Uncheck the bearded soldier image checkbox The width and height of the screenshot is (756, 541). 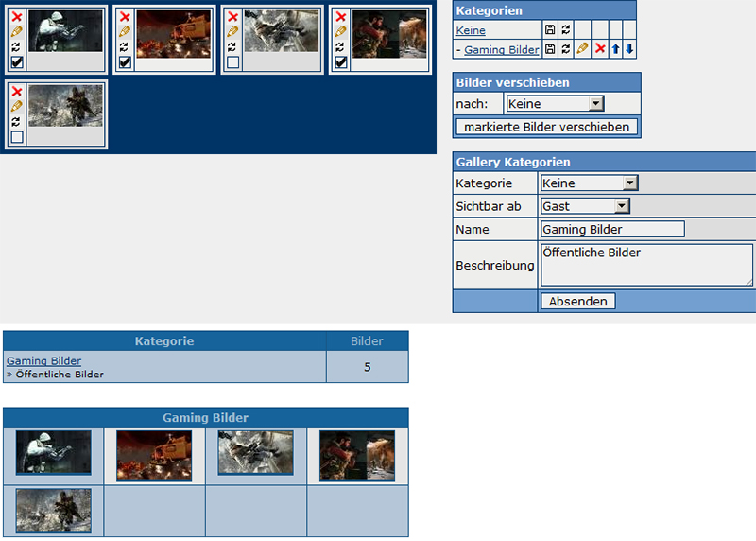tap(341, 62)
